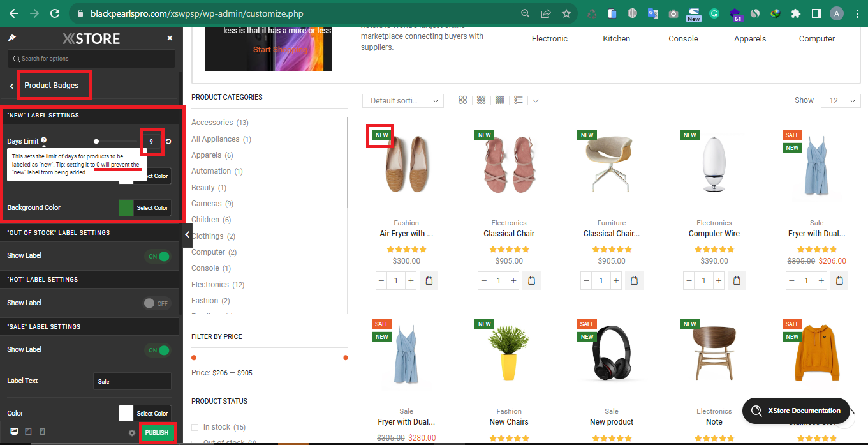Bookmark this page with star icon
Viewport: 868px width, 445px height.
coord(566,13)
